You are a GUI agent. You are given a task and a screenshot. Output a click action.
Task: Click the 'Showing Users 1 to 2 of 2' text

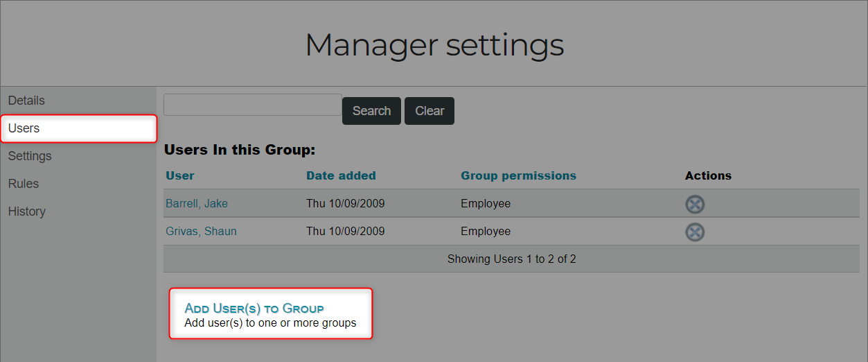click(512, 259)
